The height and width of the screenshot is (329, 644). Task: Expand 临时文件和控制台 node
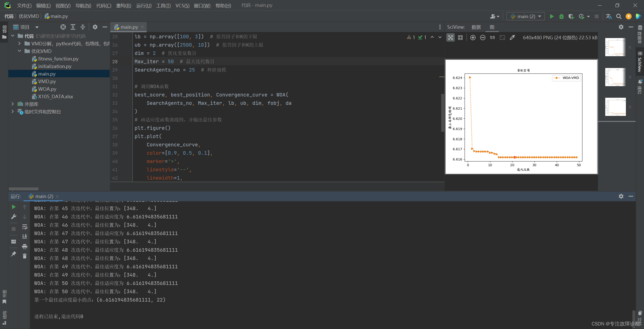click(13, 112)
